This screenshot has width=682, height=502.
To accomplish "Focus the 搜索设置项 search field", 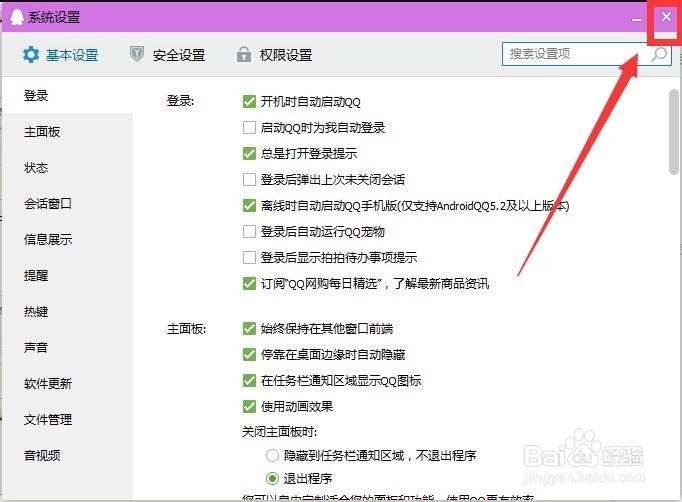I will 587,54.
